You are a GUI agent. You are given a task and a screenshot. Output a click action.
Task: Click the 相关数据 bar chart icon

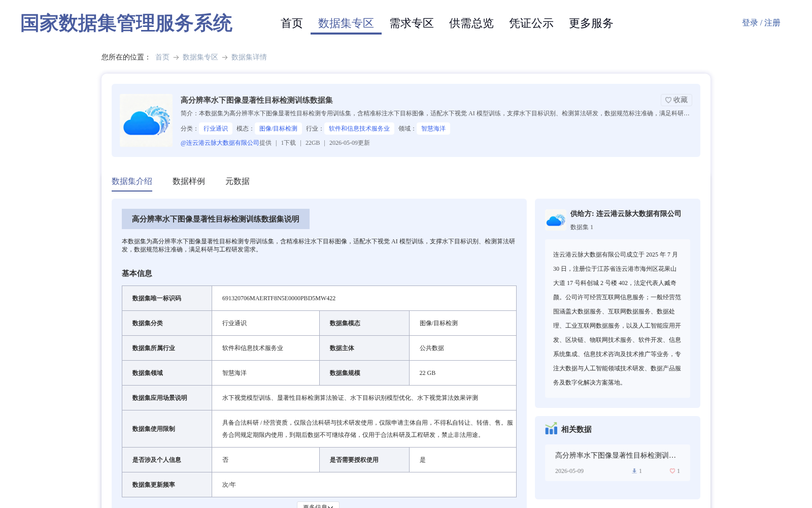coord(551,429)
